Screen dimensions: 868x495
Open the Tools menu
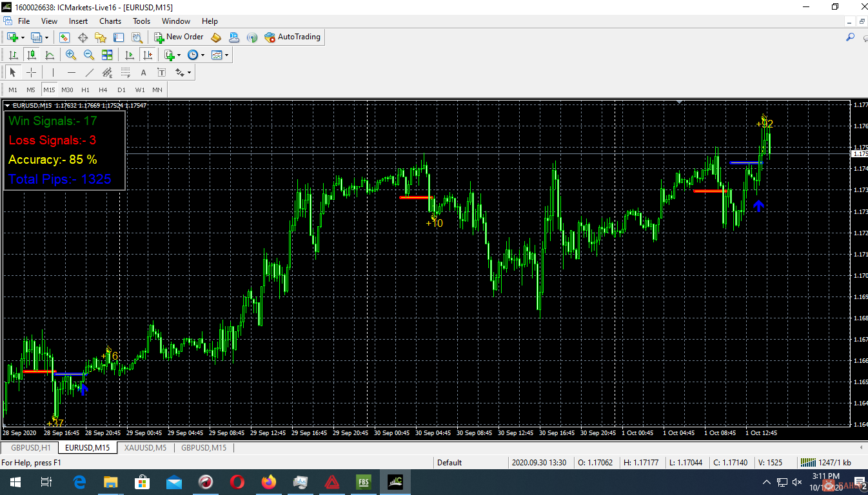coord(141,21)
